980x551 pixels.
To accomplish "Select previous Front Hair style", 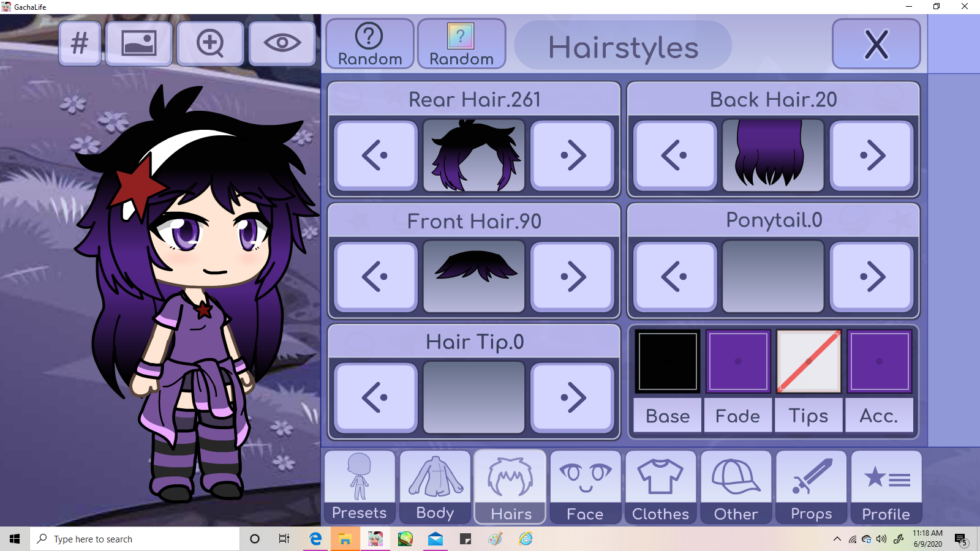I will click(x=376, y=277).
